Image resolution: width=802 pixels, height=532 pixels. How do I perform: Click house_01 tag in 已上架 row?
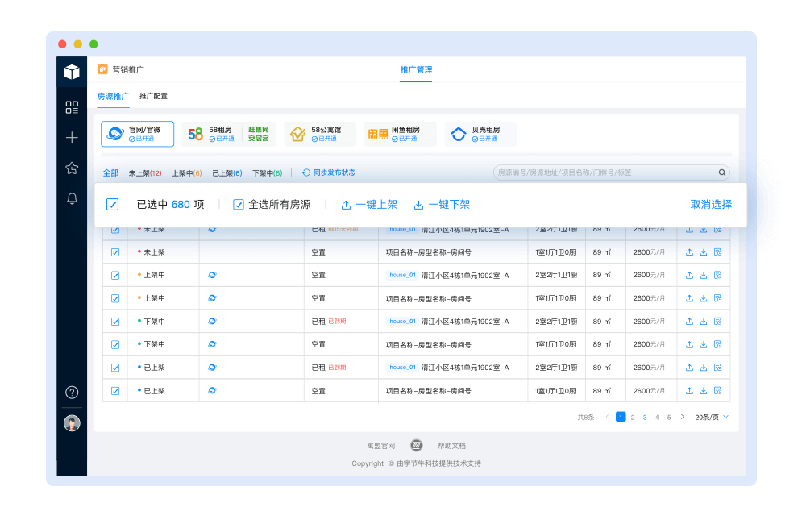click(402, 368)
